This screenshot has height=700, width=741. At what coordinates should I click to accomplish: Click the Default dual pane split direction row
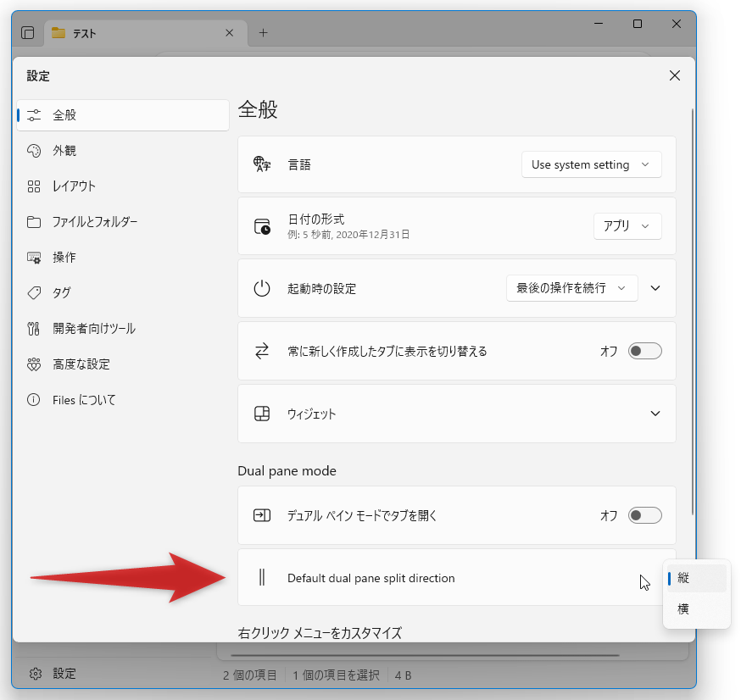456,577
